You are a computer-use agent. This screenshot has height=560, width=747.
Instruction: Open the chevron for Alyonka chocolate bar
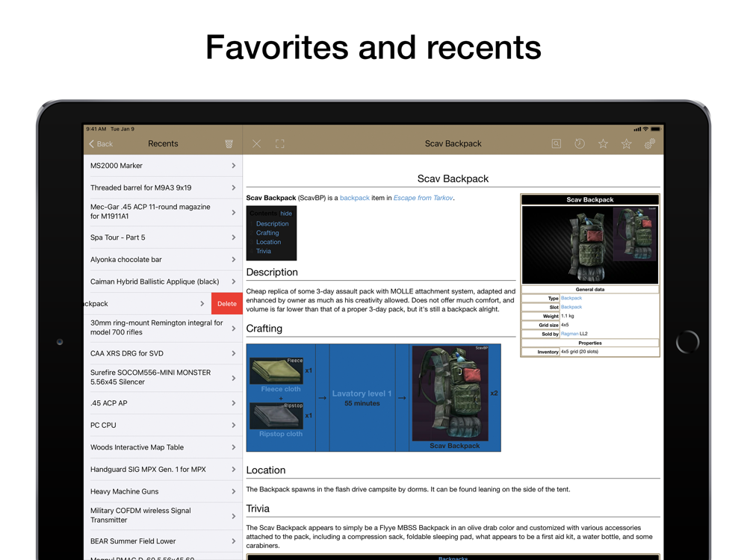tap(233, 260)
